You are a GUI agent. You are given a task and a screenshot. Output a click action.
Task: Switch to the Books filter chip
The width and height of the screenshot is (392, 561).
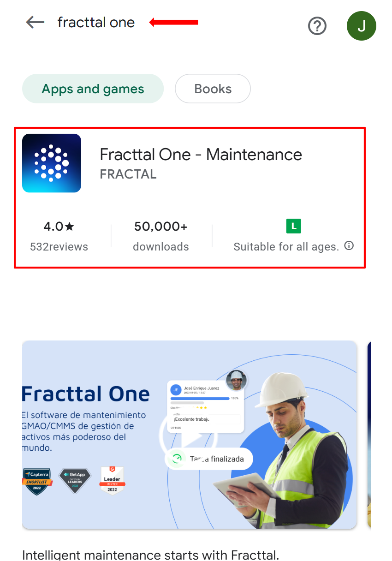[x=213, y=89]
